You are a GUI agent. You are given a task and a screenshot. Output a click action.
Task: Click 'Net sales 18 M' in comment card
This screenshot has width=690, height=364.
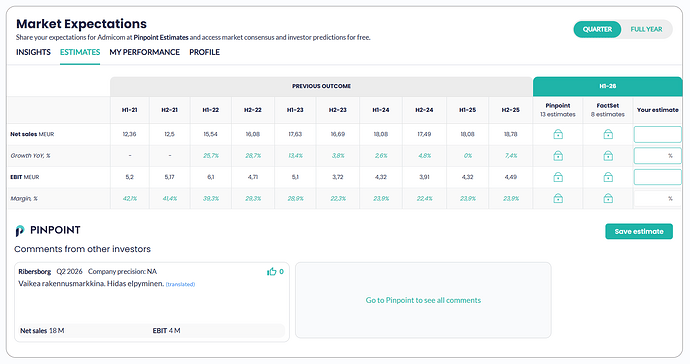click(42, 331)
